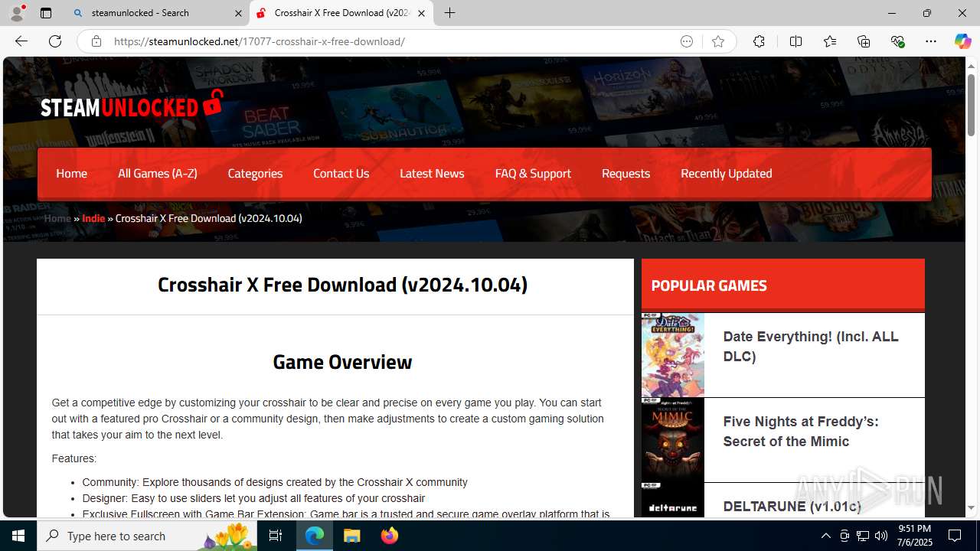The height and width of the screenshot is (551, 980).
Task: Open the Copilot sidebar
Action: pyautogui.click(x=962, y=41)
